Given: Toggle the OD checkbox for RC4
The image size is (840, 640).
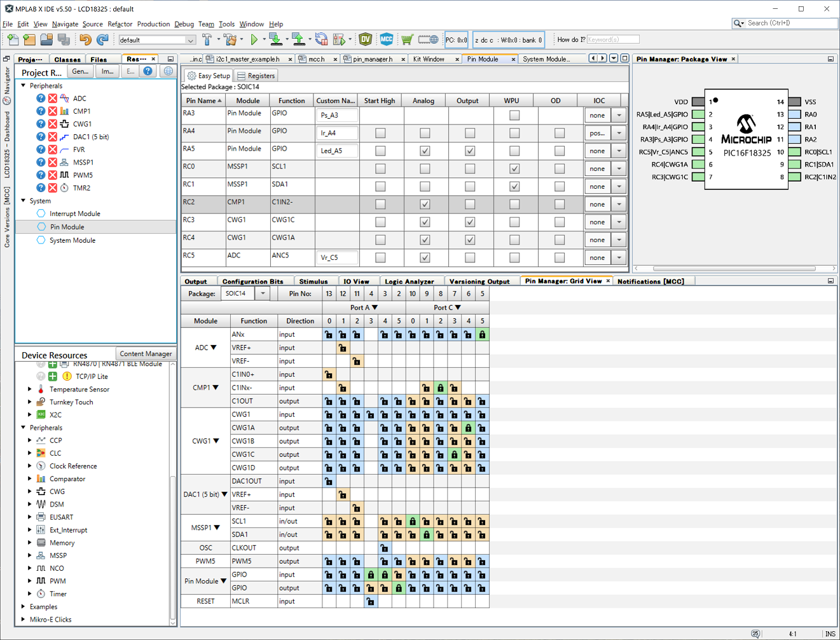Looking at the screenshot, I should 560,240.
